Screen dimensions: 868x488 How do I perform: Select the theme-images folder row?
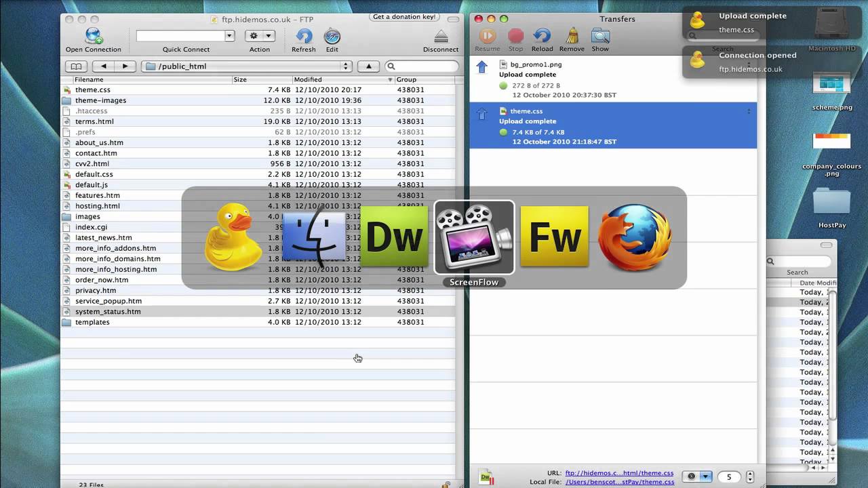[258, 100]
